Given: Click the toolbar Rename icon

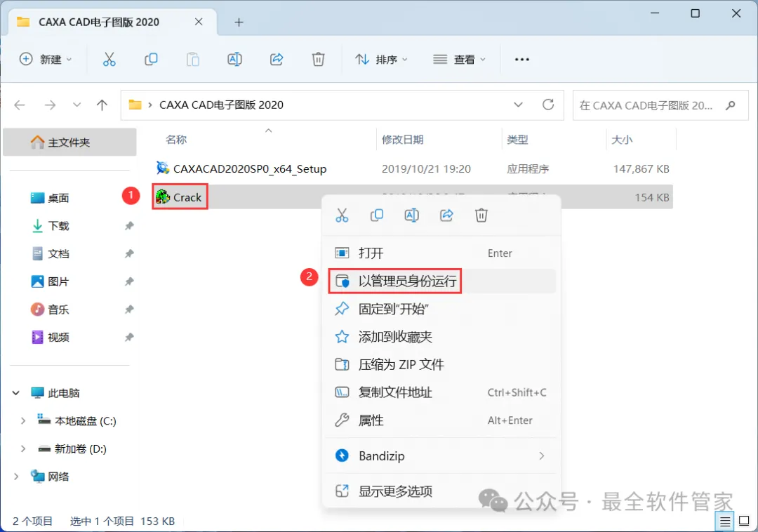Looking at the screenshot, I should pyautogui.click(x=234, y=60).
